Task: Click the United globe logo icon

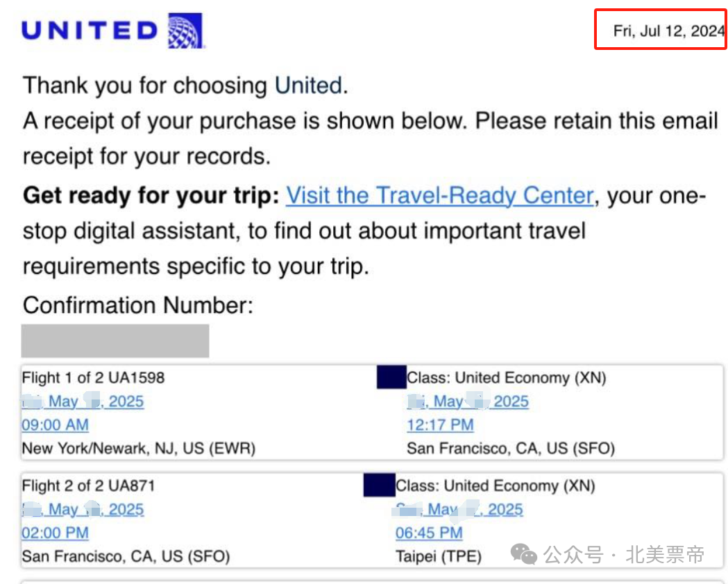Action: [x=185, y=31]
